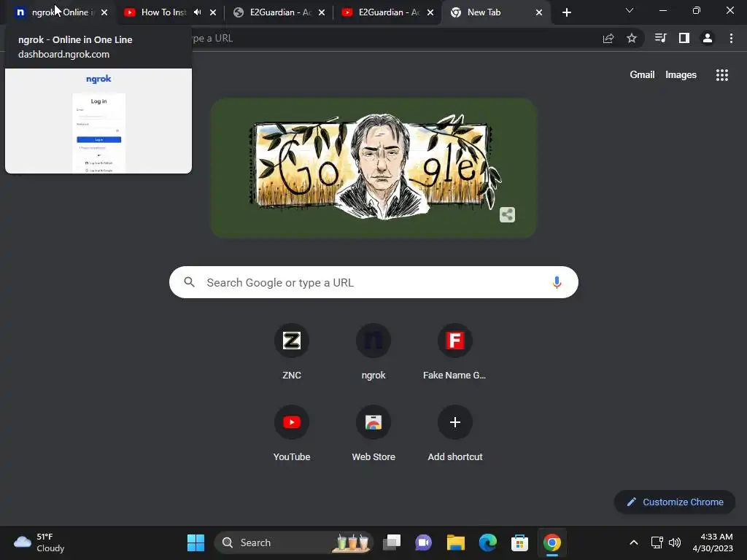Switch to the How To Inst YouTube tab
747x560 pixels.
(163, 12)
